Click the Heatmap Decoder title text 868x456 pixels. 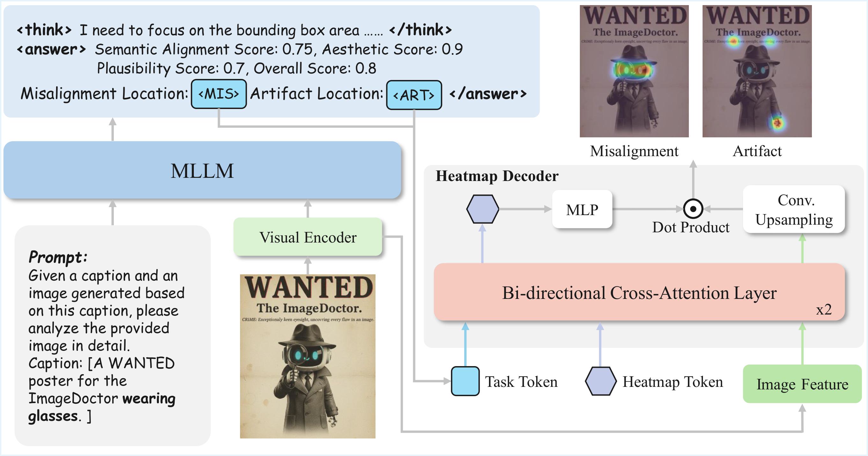tap(497, 176)
